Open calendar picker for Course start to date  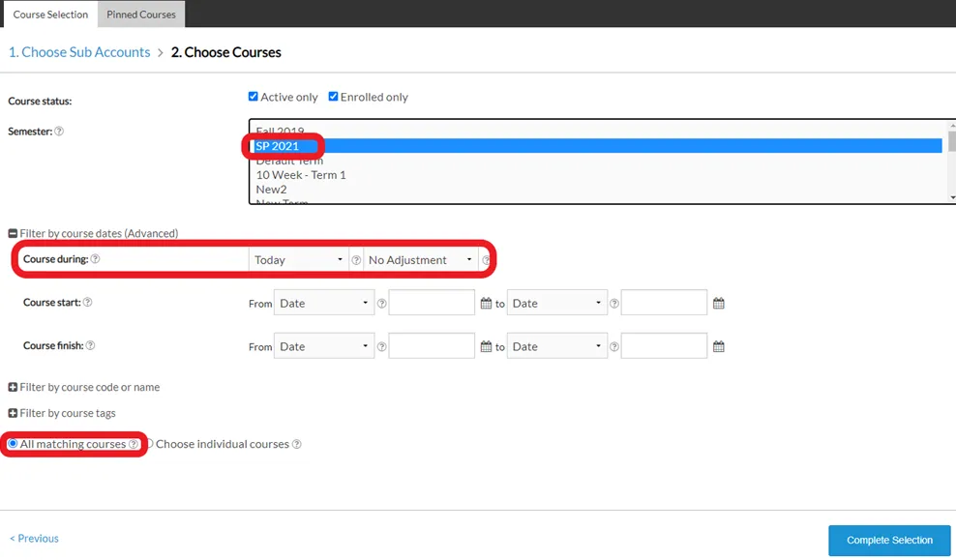pos(719,303)
